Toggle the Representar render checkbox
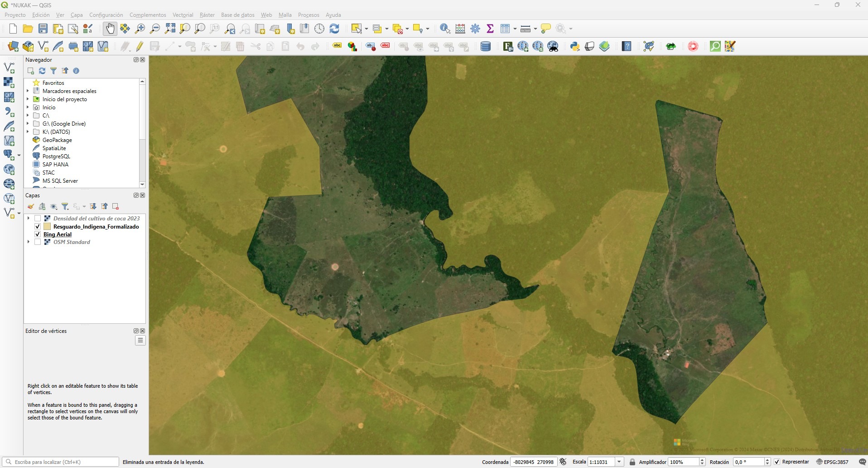 (x=777, y=462)
